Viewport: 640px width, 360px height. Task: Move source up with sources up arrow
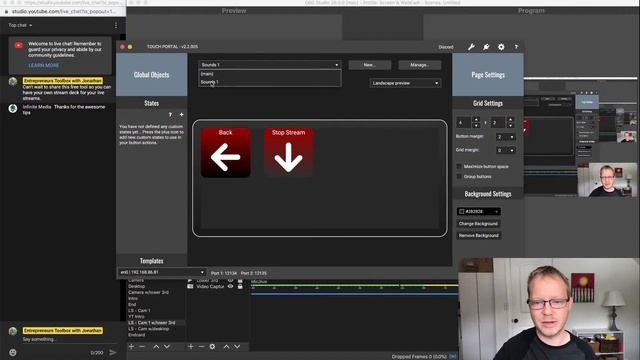227,347
